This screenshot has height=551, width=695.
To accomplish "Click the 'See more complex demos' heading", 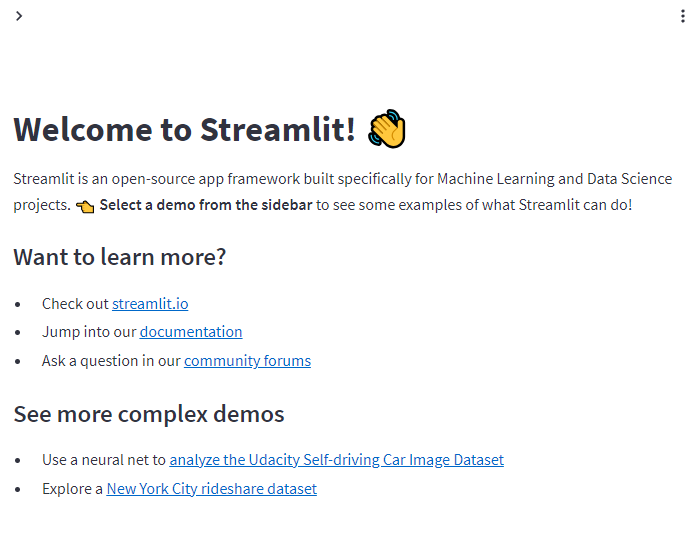I will [149, 414].
